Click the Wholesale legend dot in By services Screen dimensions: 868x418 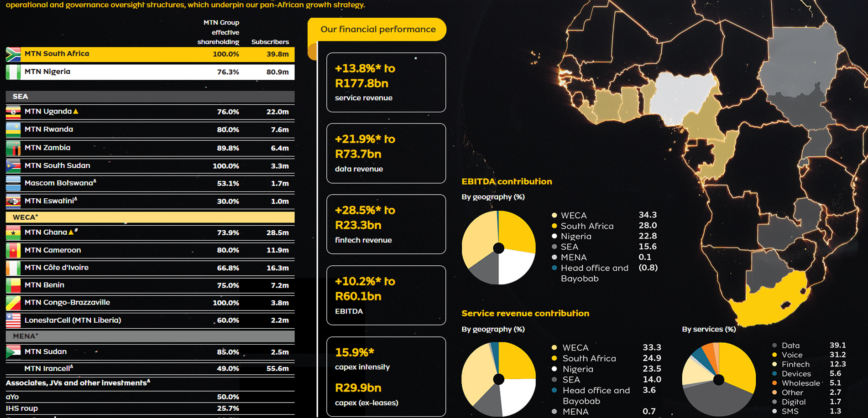click(x=774, y=383)
